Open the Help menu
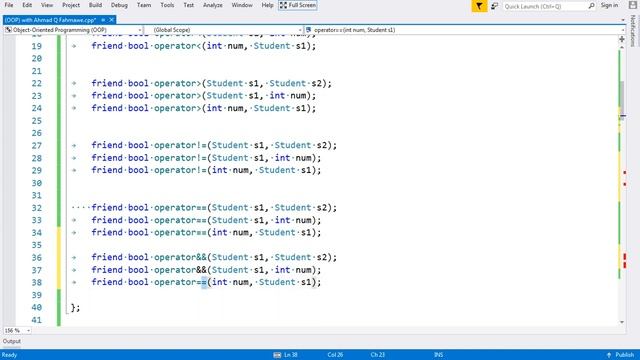The height and width of the screenshot is (360, 640). tap(267, 5)
